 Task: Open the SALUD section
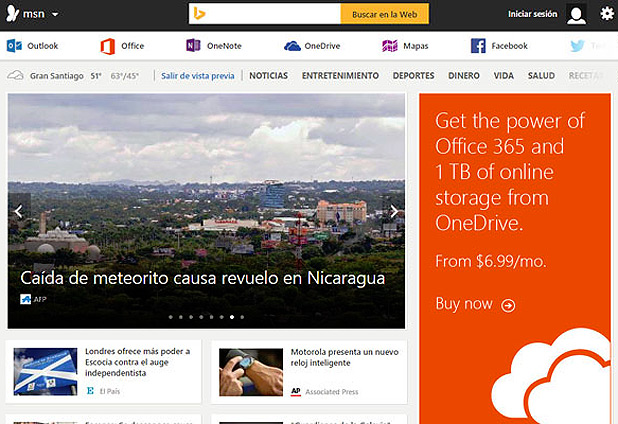coord(541,76)
